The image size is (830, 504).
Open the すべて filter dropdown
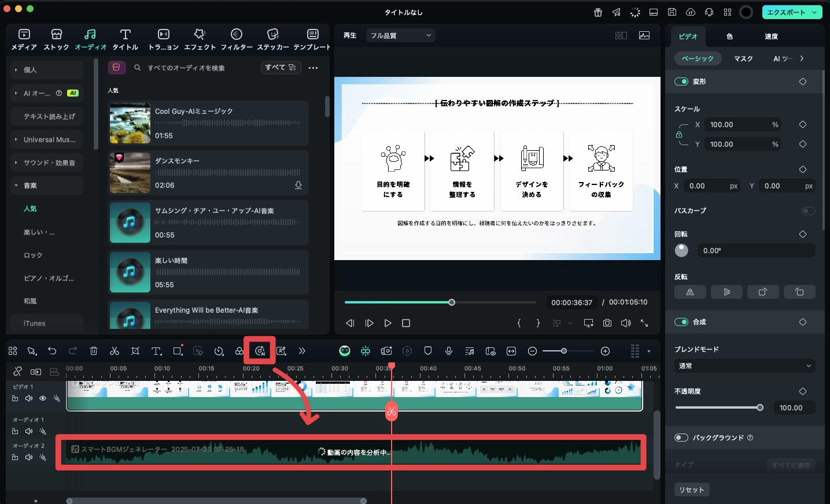pos(281,68)
